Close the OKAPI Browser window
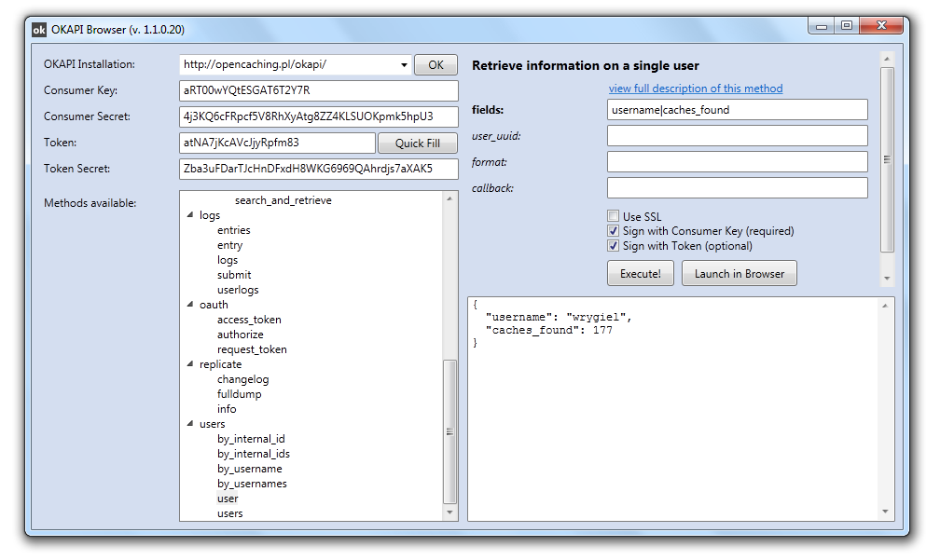Image resolution: width=940 pixels, height=560 pixels. click(881, 25)
